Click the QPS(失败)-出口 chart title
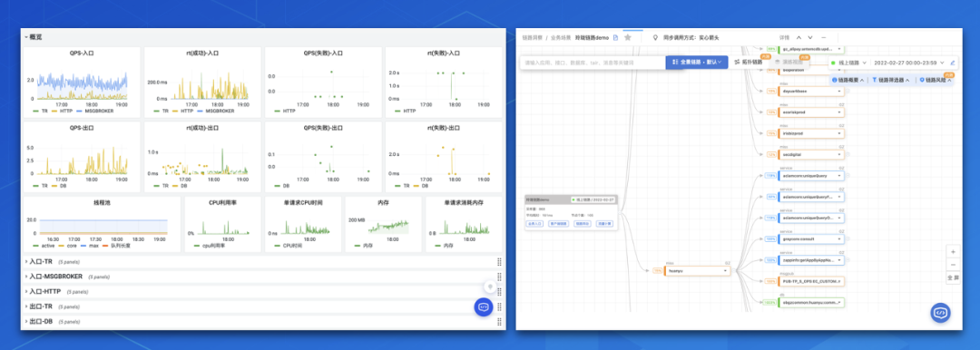This screenshot has width=980, height=350. coord(322,128)
